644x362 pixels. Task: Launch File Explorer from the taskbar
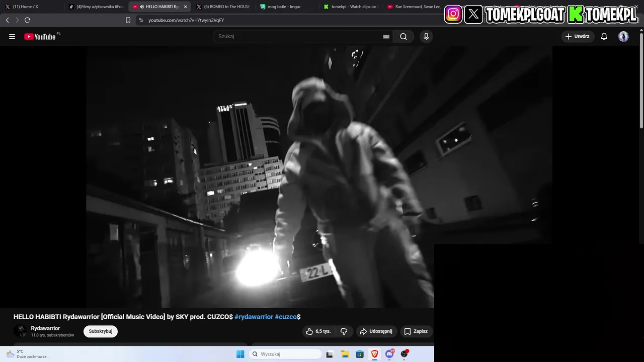pyautogui.click(x=345, y=354)
